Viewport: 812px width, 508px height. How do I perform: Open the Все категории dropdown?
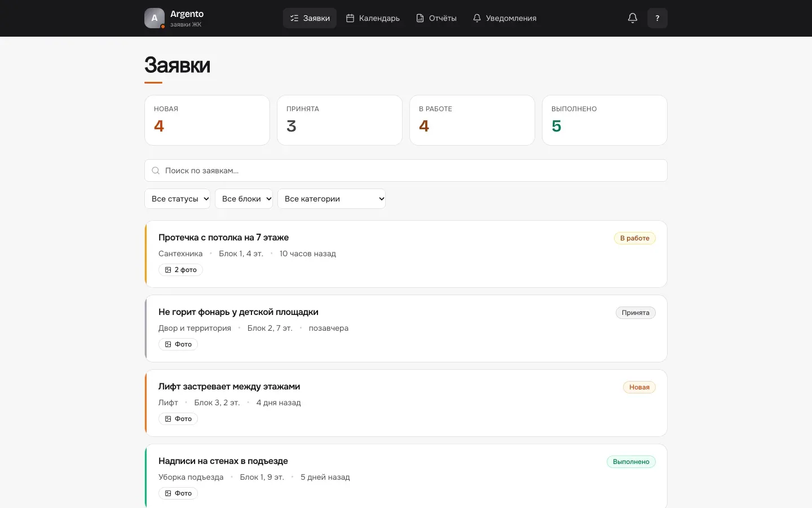point(332,199)
